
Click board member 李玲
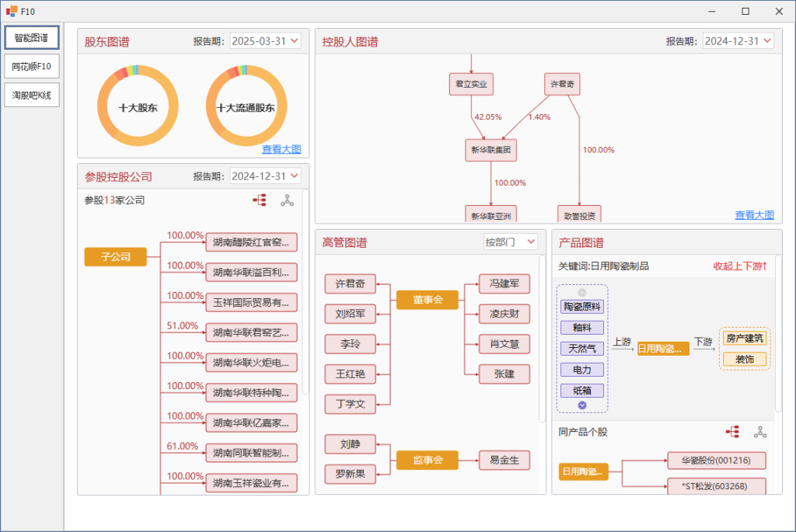[351, 344]
